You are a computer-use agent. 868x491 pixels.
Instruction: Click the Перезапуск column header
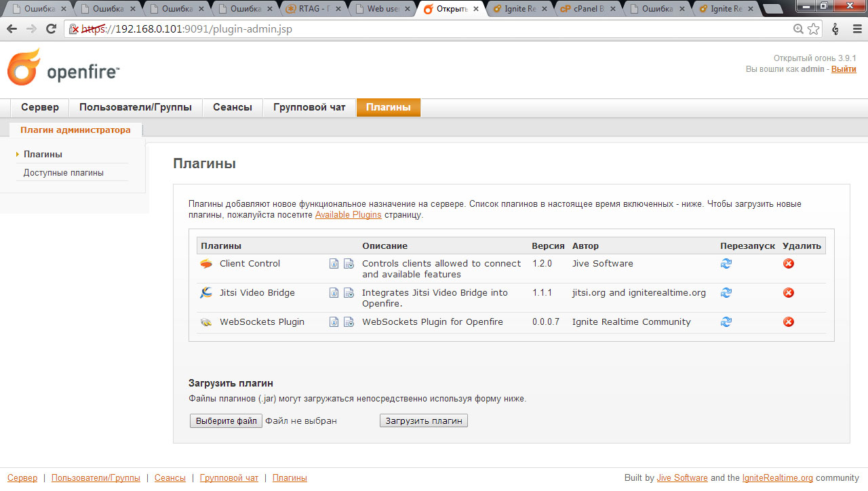pos(747,246)
